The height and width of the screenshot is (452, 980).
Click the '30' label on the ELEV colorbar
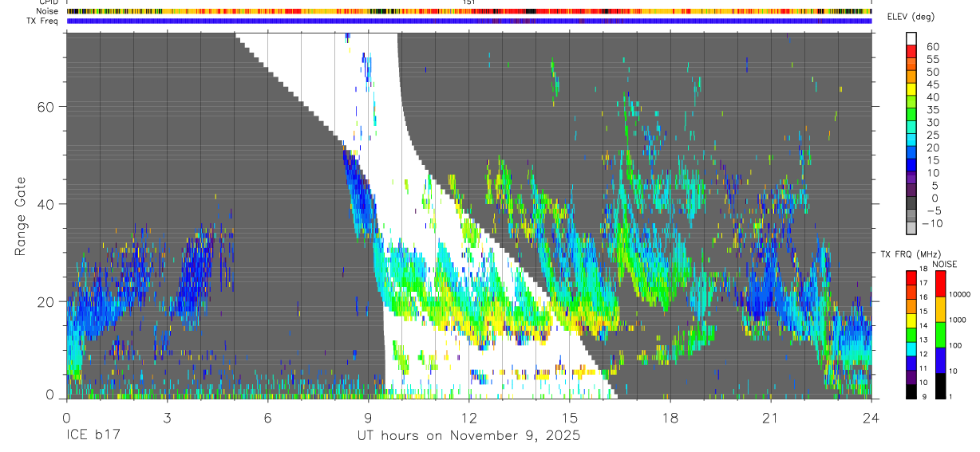(x=933, y=122)
